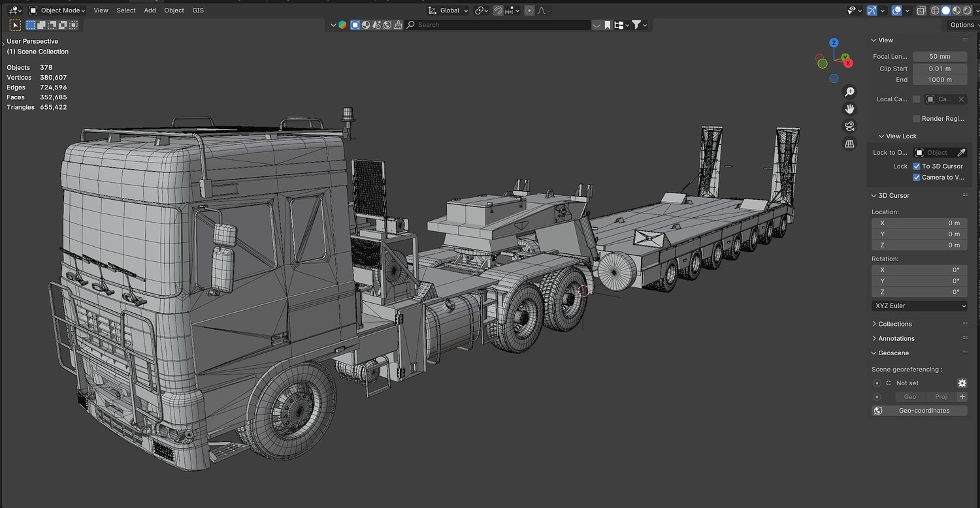Toggle viewport gizmos display
The image size is (980, 508).
pos(872,10)
